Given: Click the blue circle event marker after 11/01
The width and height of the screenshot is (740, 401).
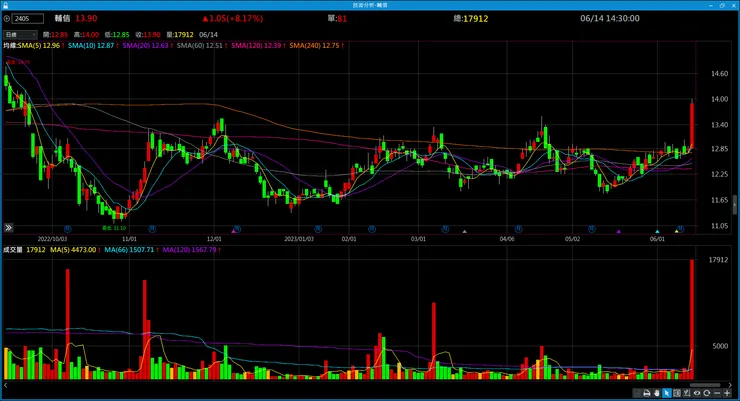Looking at the screenshot, I should [x=152, y=229].
